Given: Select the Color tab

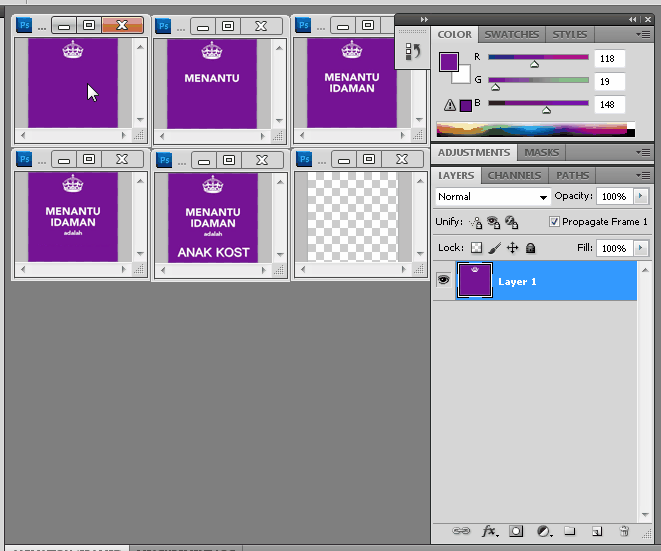Looking at the screenshot, I should tap(454, 35).
